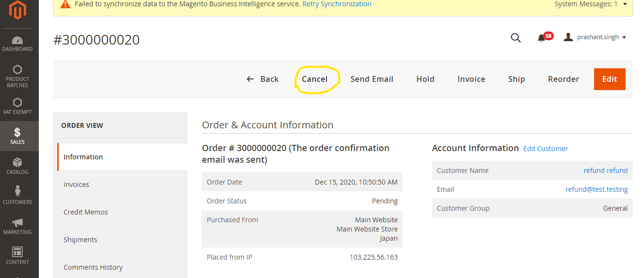This screenshot has height=278, width=644.
Task: Open the Content sidebar menu
Action: (x=17, y=256)
